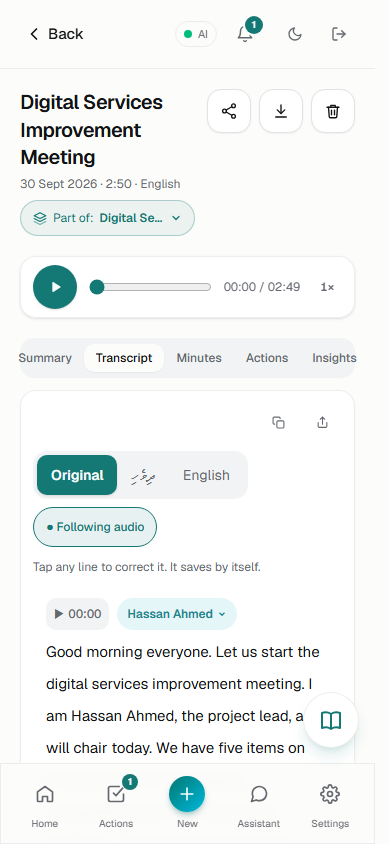The width and height of the screenshot is (390, 844).
Task: Click the 'Tap any line to correct it' hint
Action: coord(147,567)
